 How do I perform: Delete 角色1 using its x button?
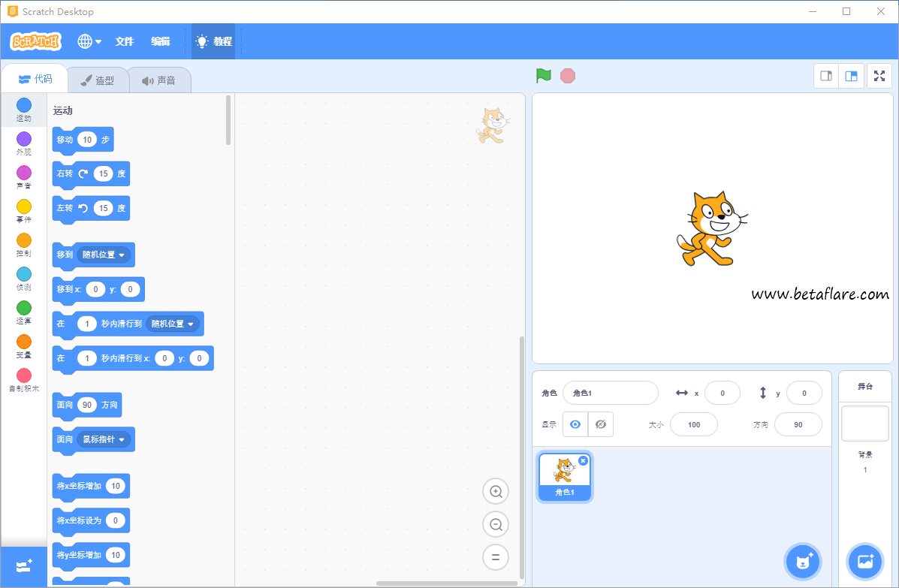[583, 460]
